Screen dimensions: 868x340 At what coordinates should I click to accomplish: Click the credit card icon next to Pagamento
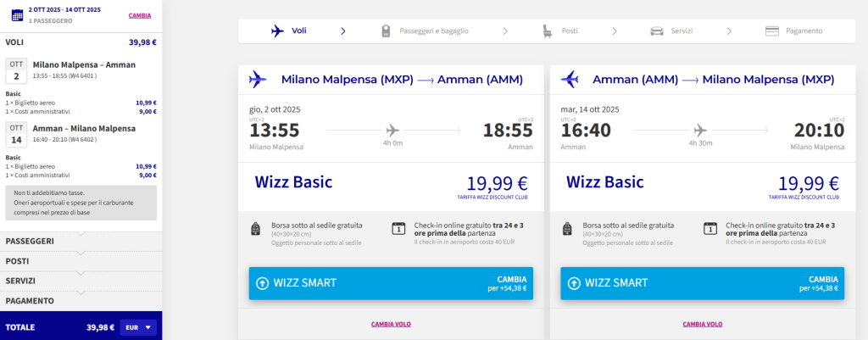(771, 31)
